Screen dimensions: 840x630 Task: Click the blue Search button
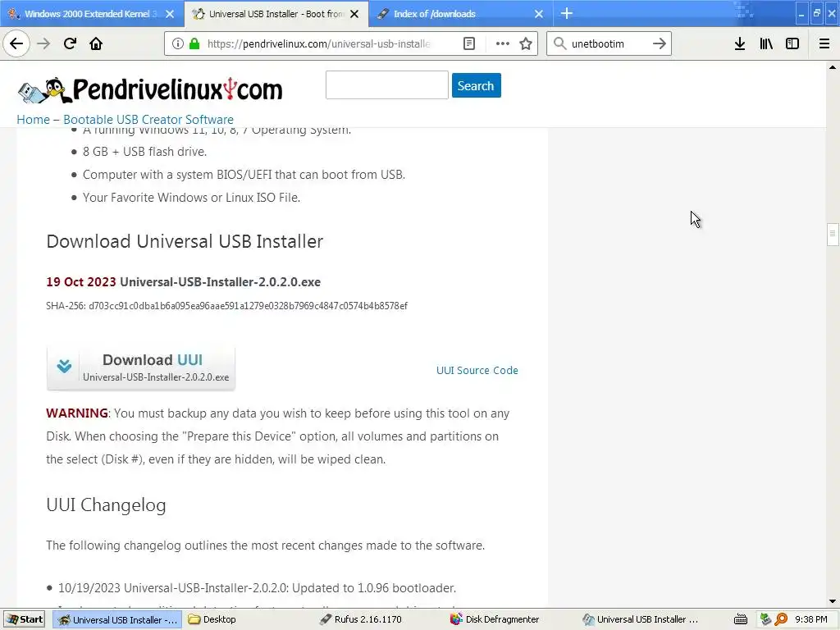coord(477,85)
